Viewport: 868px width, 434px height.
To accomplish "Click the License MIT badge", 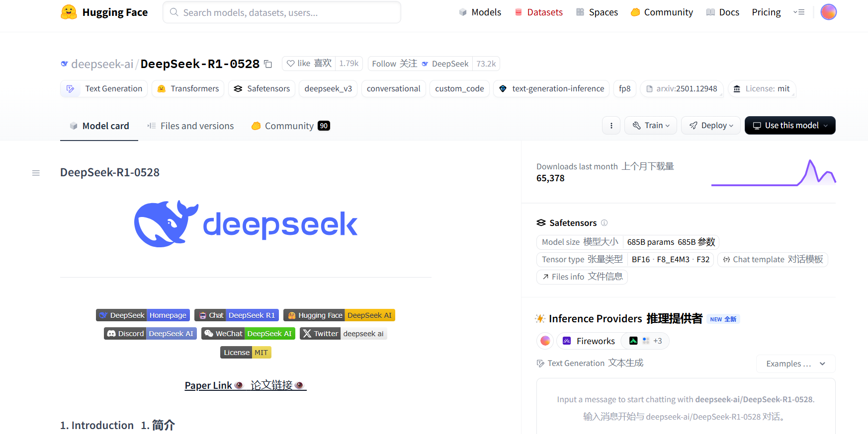I will point(246,353).
